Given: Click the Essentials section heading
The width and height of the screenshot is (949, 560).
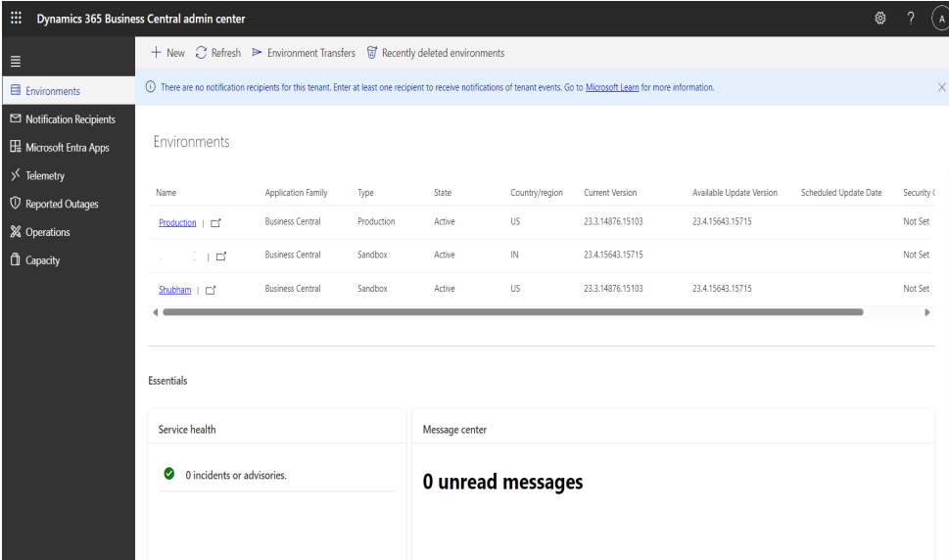Looking at the screenshot, I should click(167, 381).
